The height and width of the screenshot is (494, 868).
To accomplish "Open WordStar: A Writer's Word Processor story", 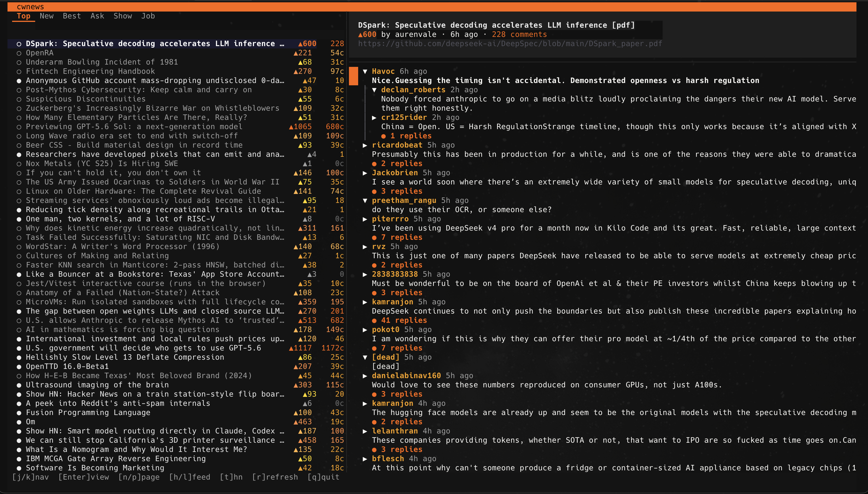I will pos(123,247).
